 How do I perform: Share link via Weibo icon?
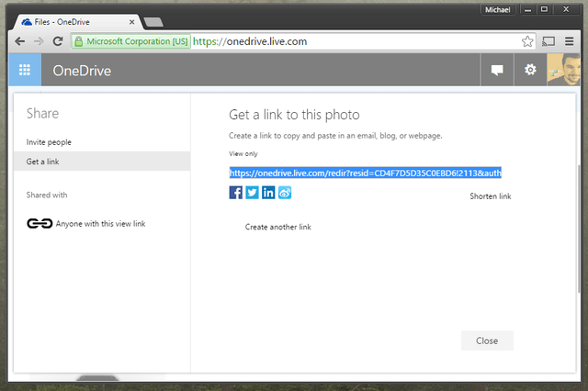[x=285, y=193]
